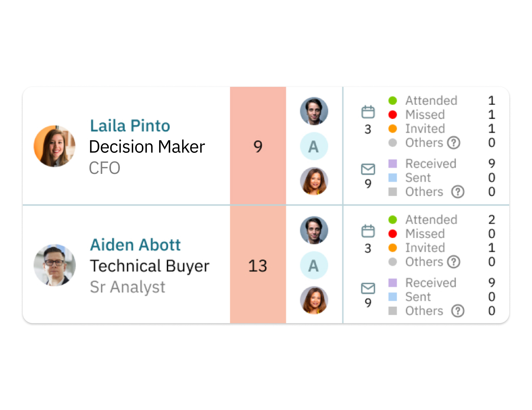Click red Missed dot in Aiden's row
The image size is (532, 410).
click(x=392, y=234)
